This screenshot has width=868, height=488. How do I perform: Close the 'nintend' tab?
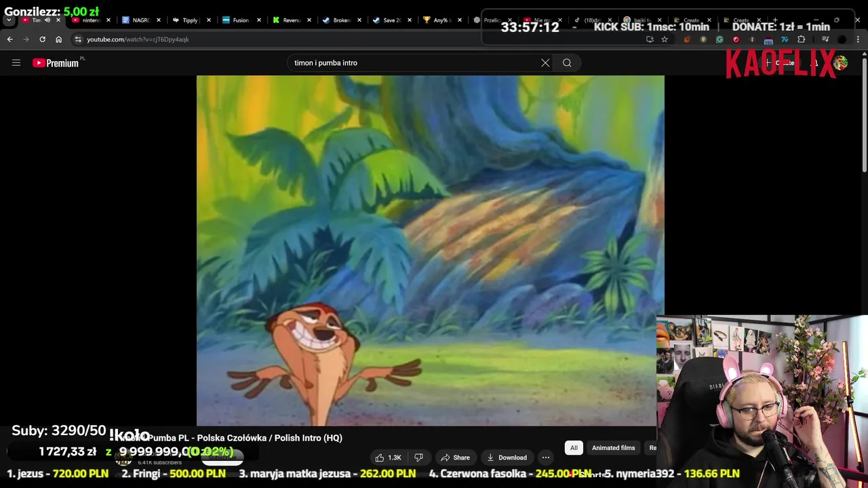[108, 20]
